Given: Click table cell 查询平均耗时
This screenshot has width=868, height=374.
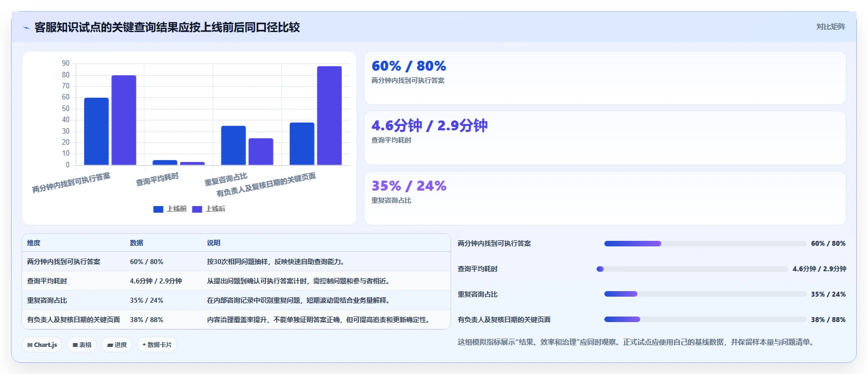Looking at the screenshot, I should 47,281.
